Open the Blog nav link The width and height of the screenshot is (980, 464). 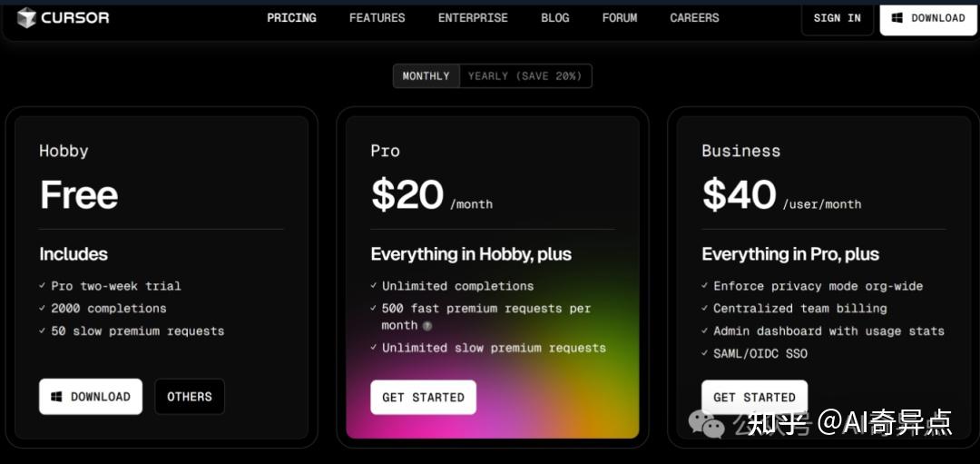[x=554, y=18]
